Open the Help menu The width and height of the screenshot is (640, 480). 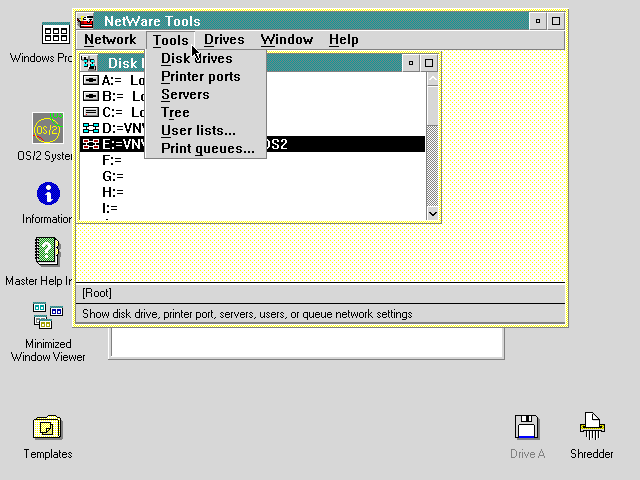[x=344, y=40]
